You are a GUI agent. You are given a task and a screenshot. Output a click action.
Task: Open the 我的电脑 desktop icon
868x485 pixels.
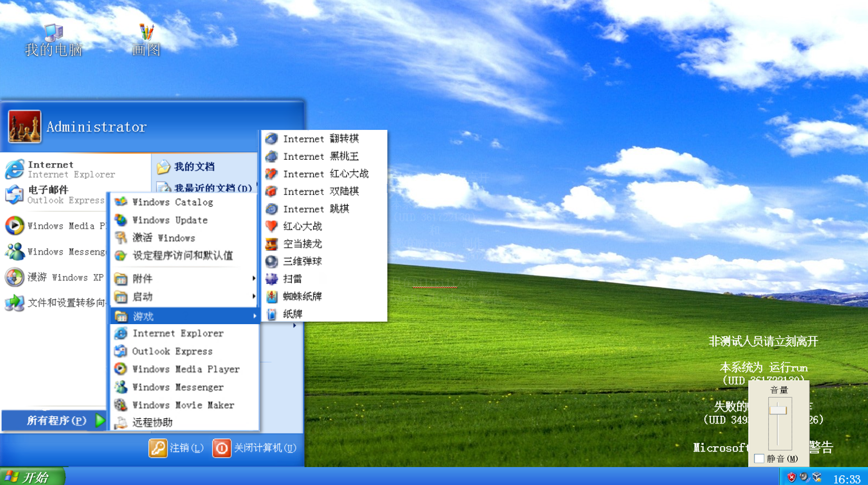click(x=53, y=40)
